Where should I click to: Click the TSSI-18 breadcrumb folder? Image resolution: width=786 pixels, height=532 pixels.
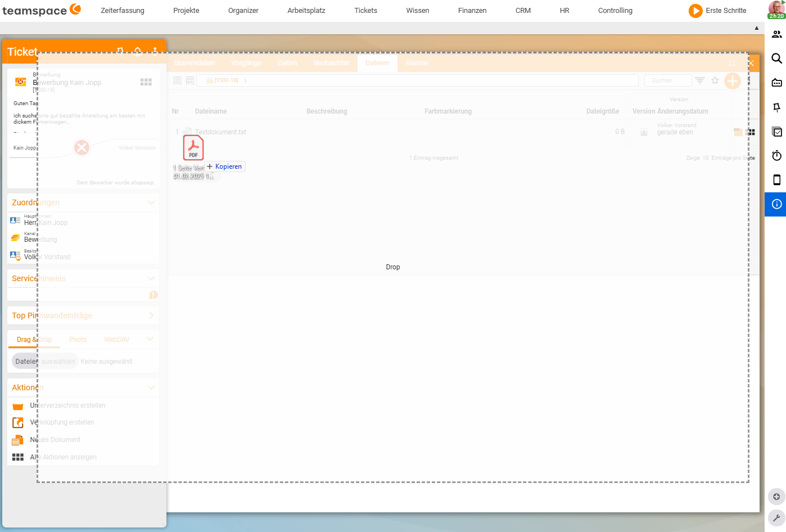(x=223, y=80)
